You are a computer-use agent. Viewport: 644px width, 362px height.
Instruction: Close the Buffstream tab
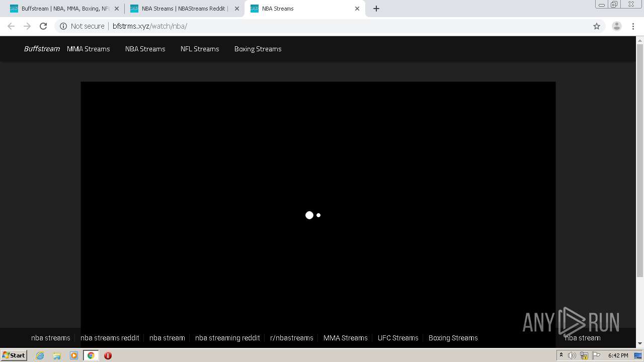117,9
